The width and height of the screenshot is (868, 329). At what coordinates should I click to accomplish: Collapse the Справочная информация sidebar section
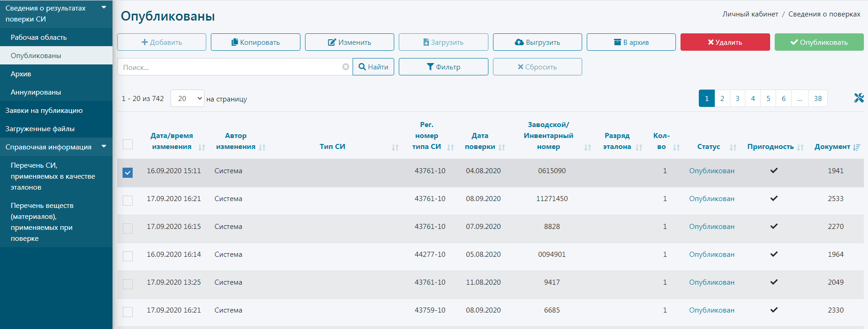pos(104,146)
